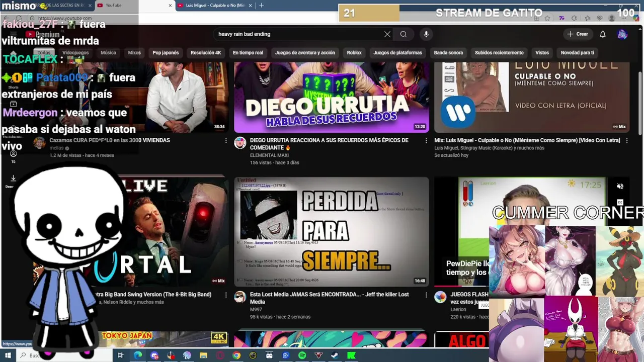Open DIEGO URRUTIA REACCIONA video title
644x362 pixels.
tap(329, 144)
